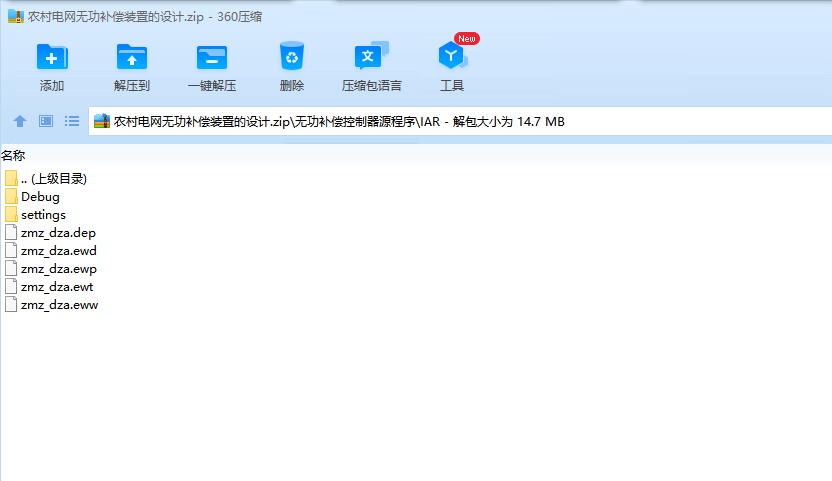
Task: Click window title '农村电网无功补偿装置的设计.zip - 360压缩'
Action: pos(145,16)
